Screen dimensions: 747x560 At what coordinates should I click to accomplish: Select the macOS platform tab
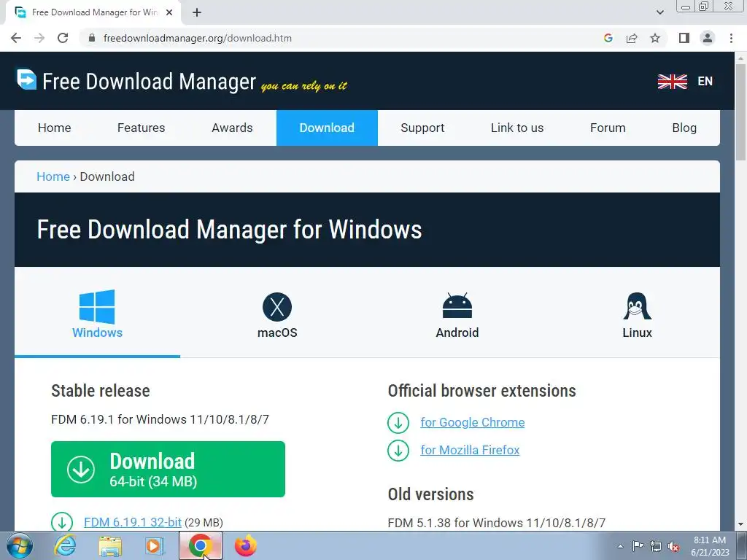pos(277,314)
